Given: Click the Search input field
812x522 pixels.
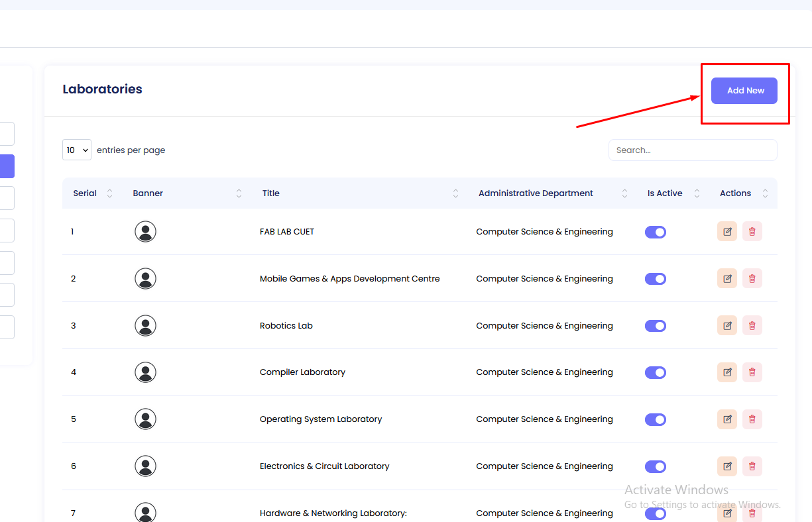Looking at the screenshot, I should (x=692, y=150).
